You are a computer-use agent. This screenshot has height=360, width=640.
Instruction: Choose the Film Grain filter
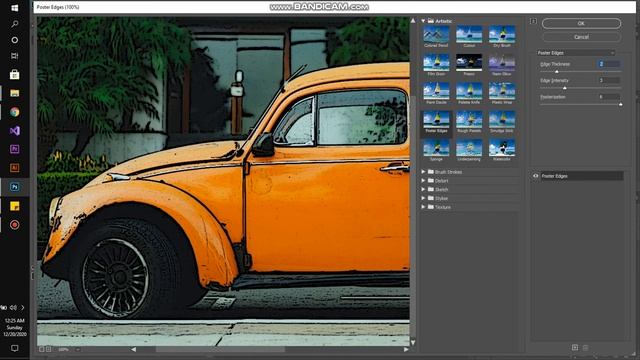pos(436,63)
